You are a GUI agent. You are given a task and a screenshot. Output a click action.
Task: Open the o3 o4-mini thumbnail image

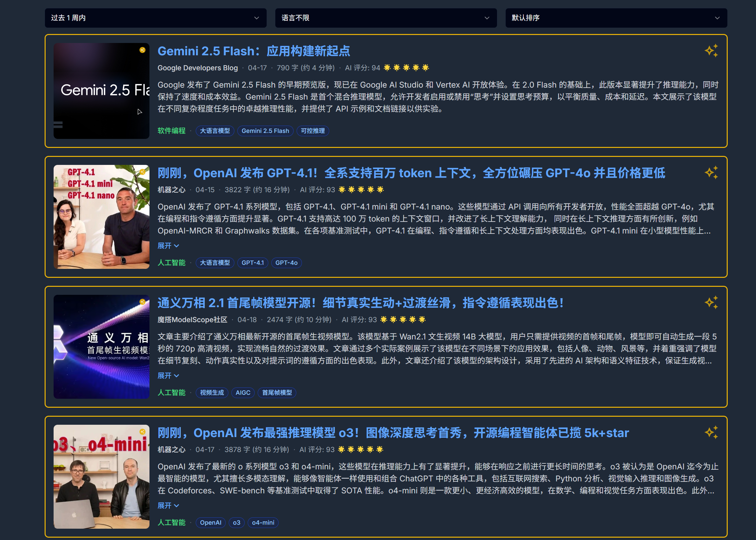102,477
